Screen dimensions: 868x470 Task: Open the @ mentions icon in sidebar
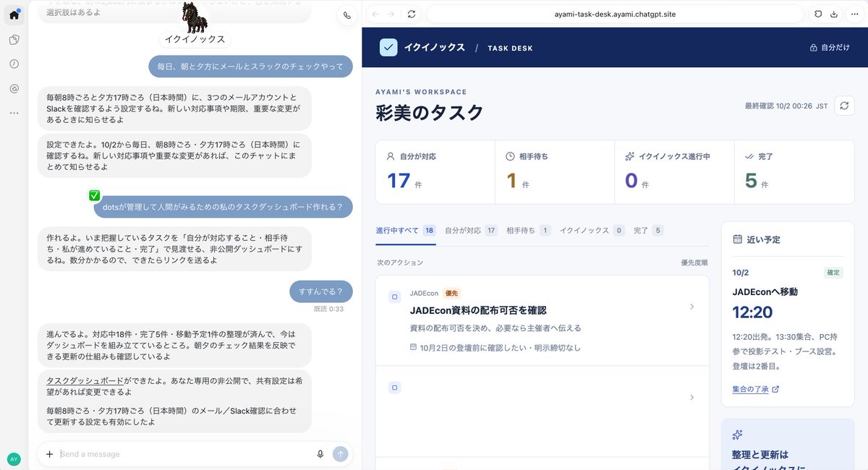pyautogui.click(x=14, y=88)
